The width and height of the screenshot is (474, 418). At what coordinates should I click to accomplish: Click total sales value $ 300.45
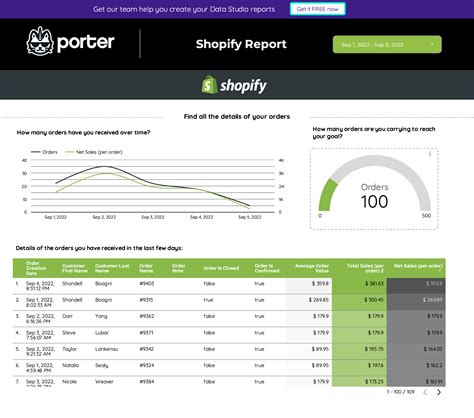pyautogui.click(x=374, y=300)
